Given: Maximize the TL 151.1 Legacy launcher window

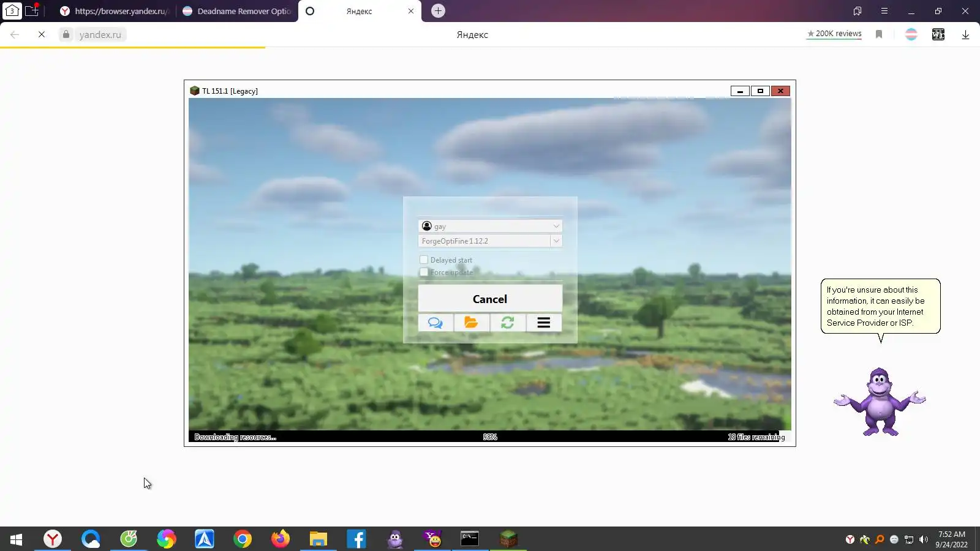Looking at the screenshot, I should (760, 91).
